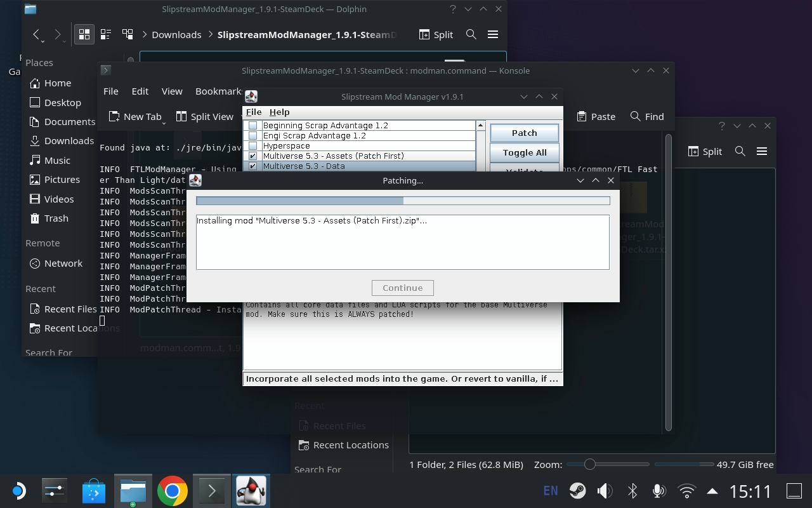Open Desktop in Places sidebar
812x508 pixels.
pyautogui.click(x=62, y=102)
